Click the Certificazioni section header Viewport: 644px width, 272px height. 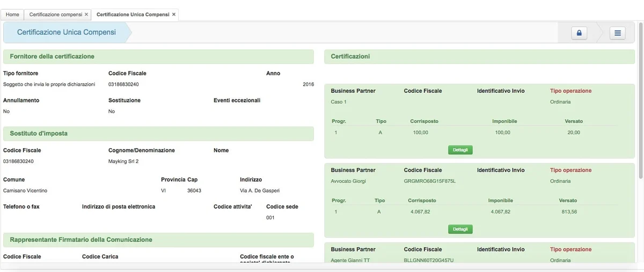480,56
